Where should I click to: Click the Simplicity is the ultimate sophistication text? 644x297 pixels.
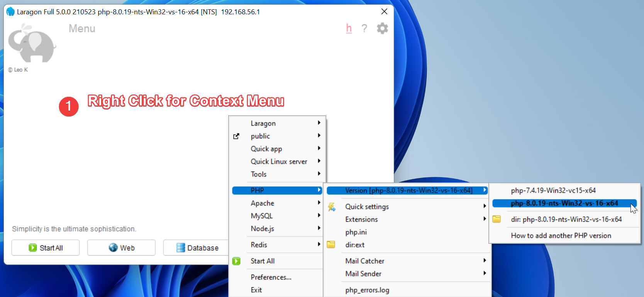pyautogui.click(x=74, y=229)
